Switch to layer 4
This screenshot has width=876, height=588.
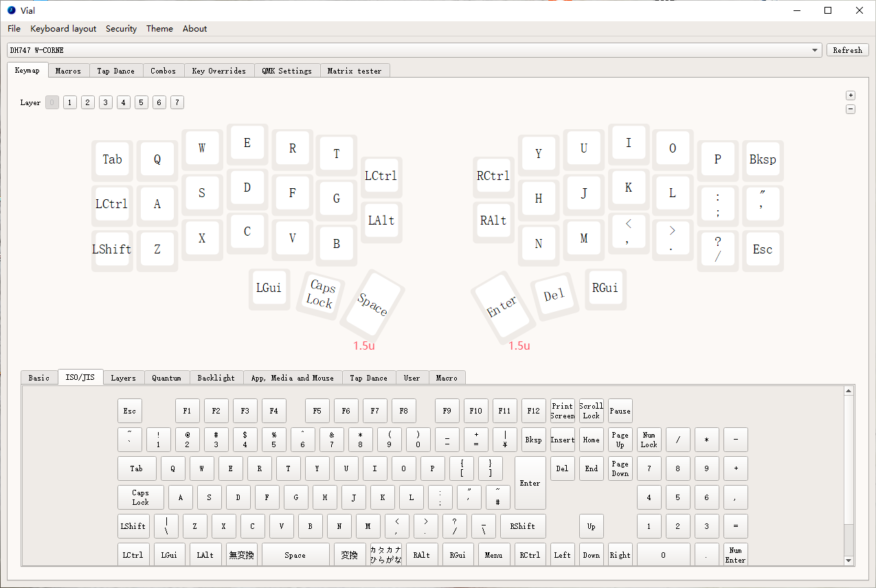(123, 102)
